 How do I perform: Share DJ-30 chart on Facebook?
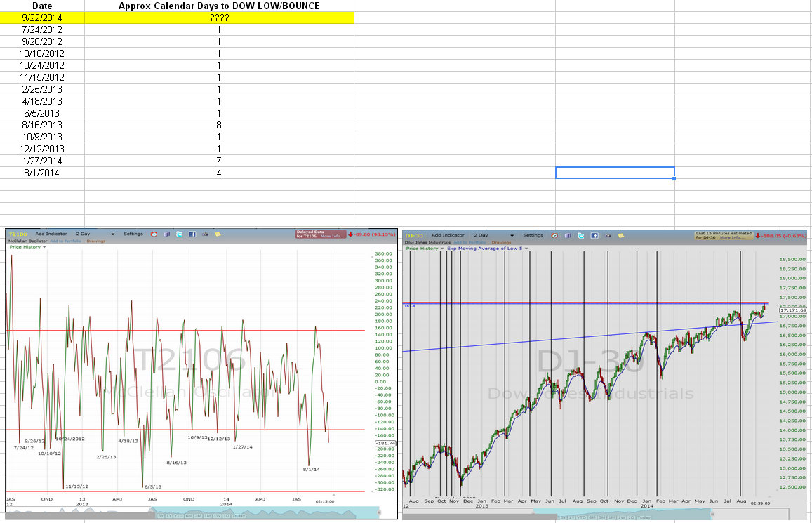594,236
